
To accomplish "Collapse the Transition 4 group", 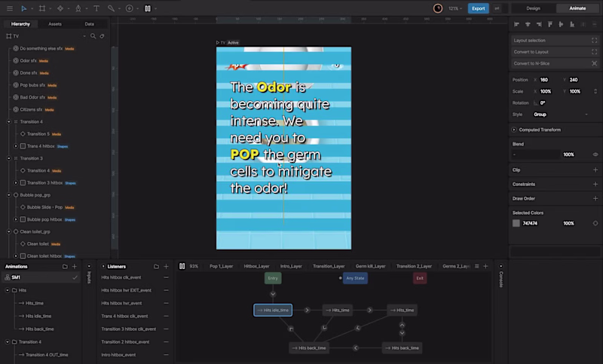I will coord(9,122).
